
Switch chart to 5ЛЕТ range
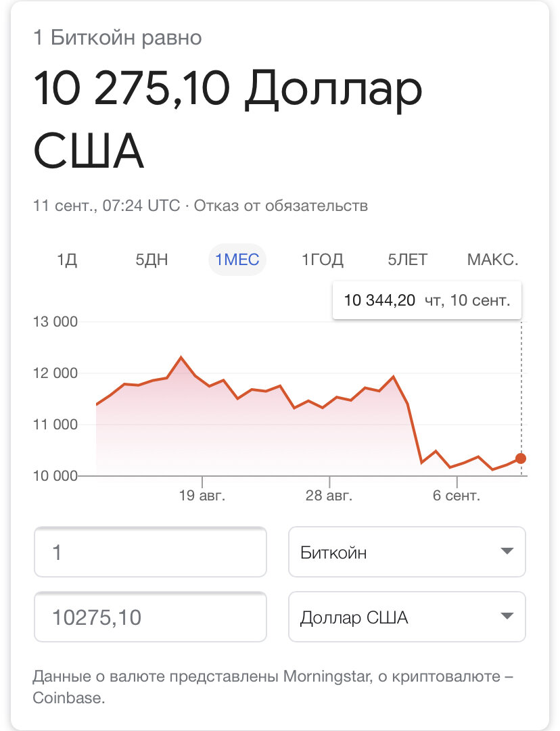tap(408, 259)
